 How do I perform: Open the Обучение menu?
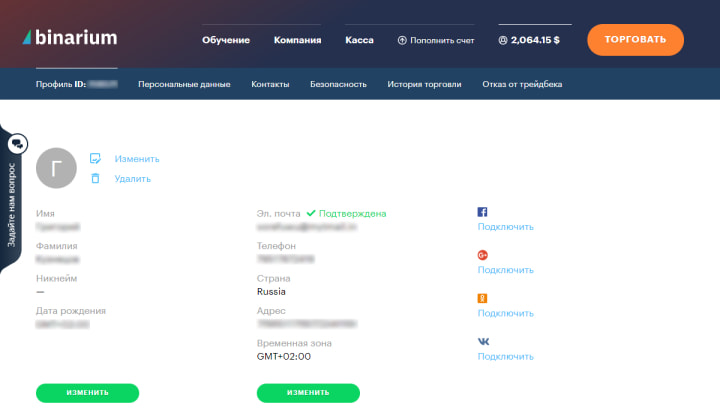225,41
